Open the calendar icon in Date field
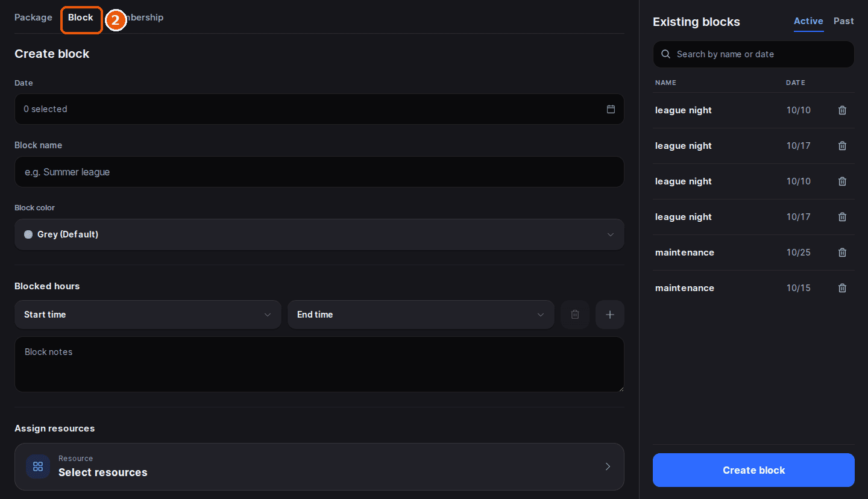 (x=611, y=109)
